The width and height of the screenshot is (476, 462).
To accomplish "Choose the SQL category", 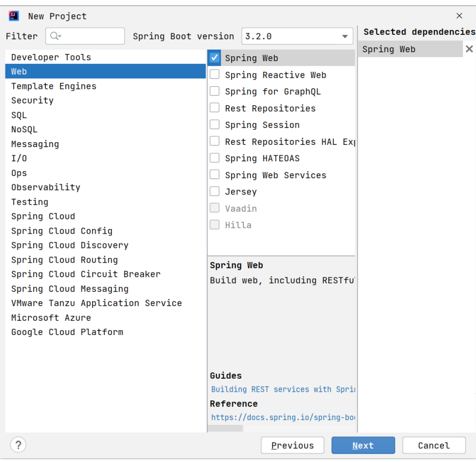I will click(x=105, y=115).
